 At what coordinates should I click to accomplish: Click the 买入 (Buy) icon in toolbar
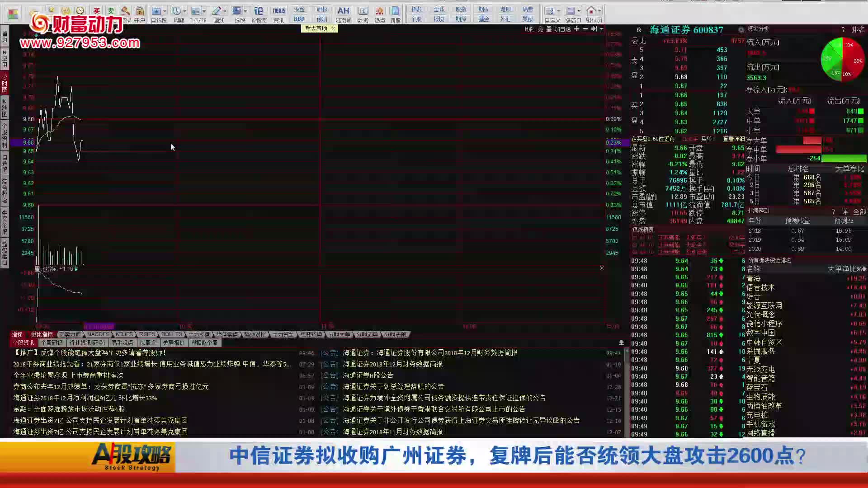point(95,10)
